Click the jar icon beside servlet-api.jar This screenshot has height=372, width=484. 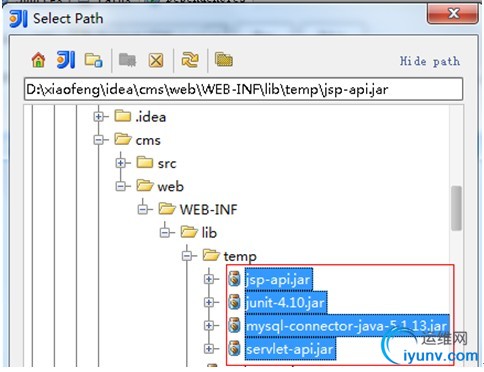click(x=234, y=348)
